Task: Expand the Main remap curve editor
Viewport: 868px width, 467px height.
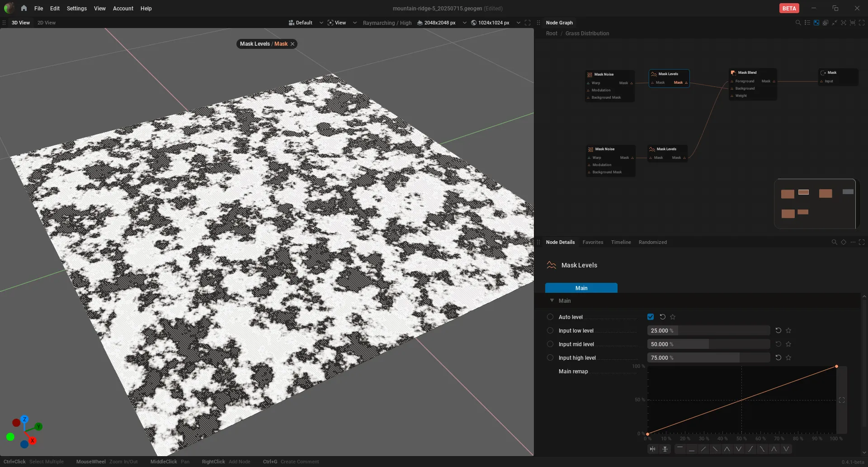Action: [842, 400]
